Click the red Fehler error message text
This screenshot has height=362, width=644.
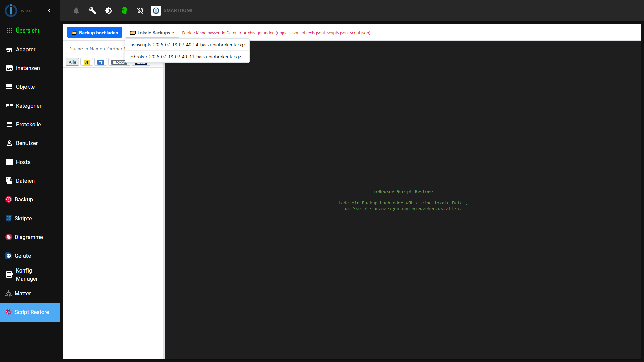point(276,33)
